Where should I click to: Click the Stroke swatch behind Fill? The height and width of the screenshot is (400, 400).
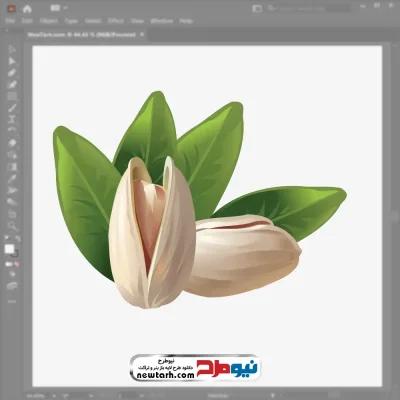pyautogui.click(x=15, y=254)
